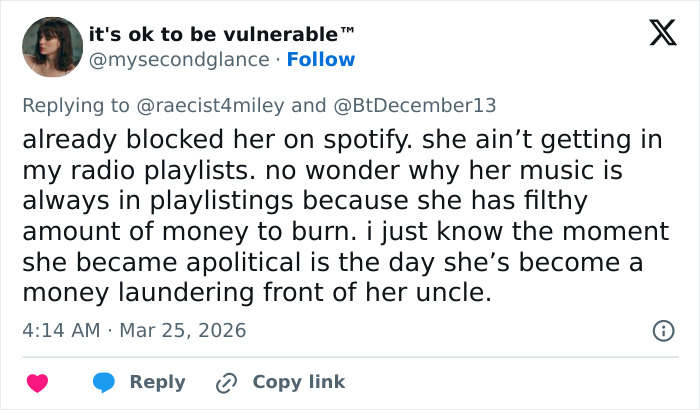Like the tweet with the heart icon
This screenshot has height=410, width=700.
37,382
